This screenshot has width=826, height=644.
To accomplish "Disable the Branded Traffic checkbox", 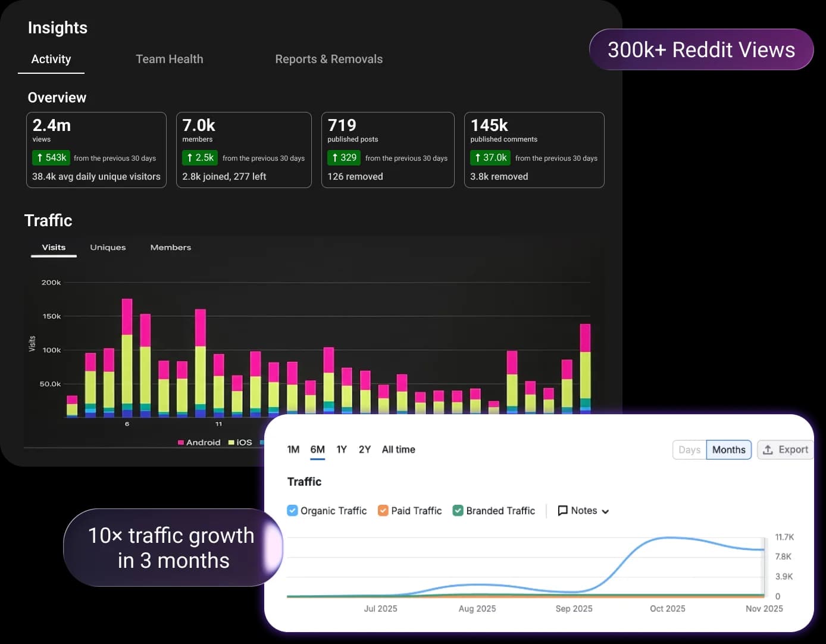I will [x=458, y=511].
